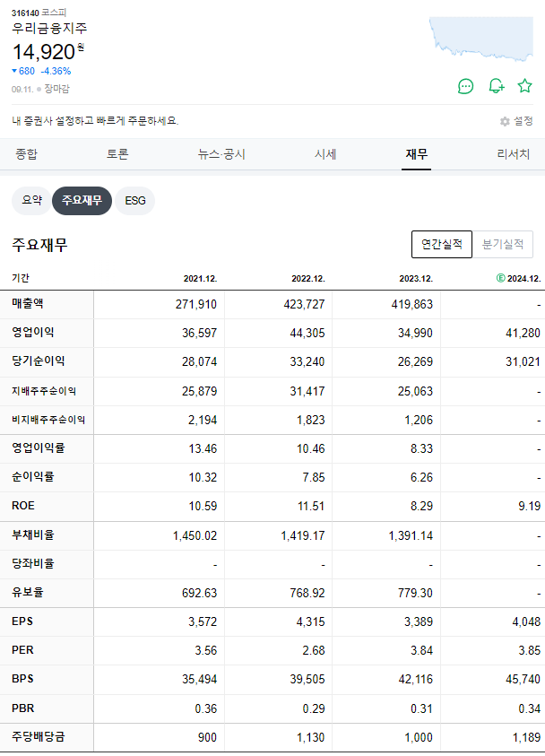
Task: Click the PER row label
Action: pos(22,650)
